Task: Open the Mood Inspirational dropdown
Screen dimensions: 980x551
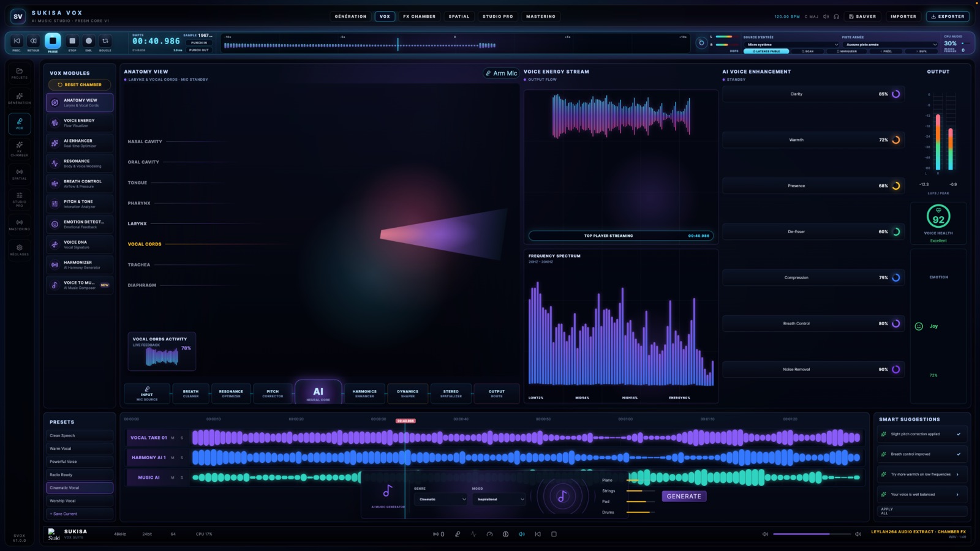Action: pyautogui.click(x=500, y=499)
